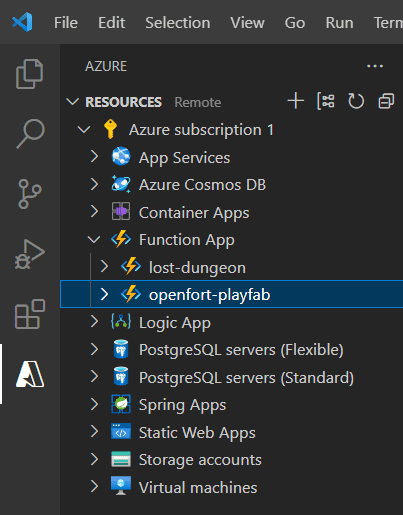Expand the Logic App chevron
The image size is (403, 515).
click(x=94, y=322)
